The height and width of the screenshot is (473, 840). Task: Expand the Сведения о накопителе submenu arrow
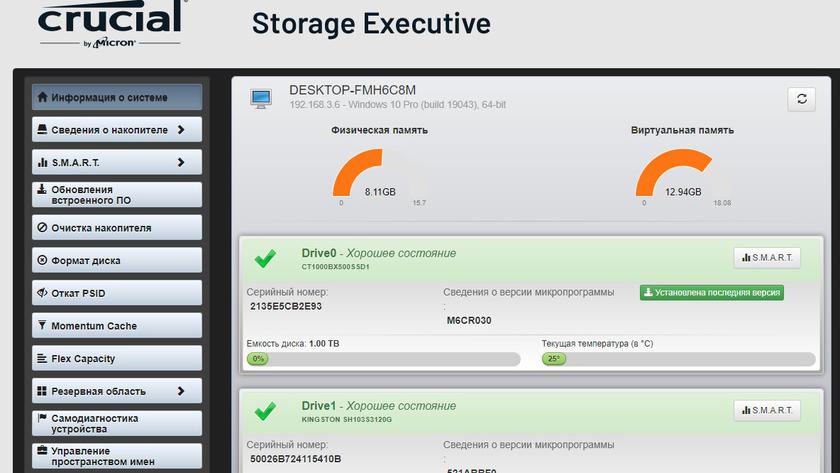pyautogui.click(x=181, y=129)
